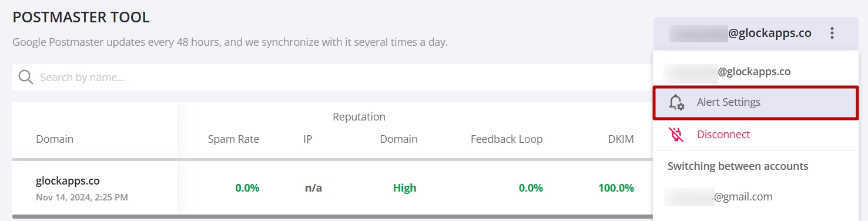
Task: Open the three-dot account menu
Action: tap(832, 34)
